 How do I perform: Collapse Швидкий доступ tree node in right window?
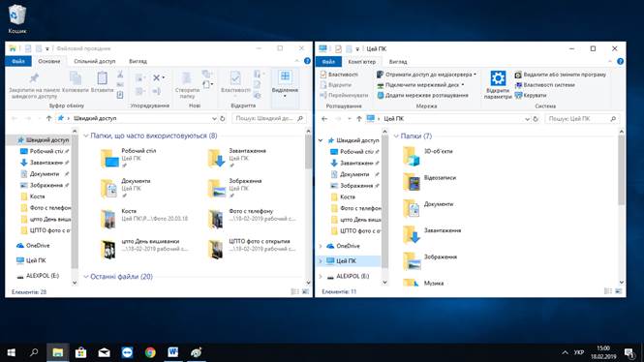(321, 140)
